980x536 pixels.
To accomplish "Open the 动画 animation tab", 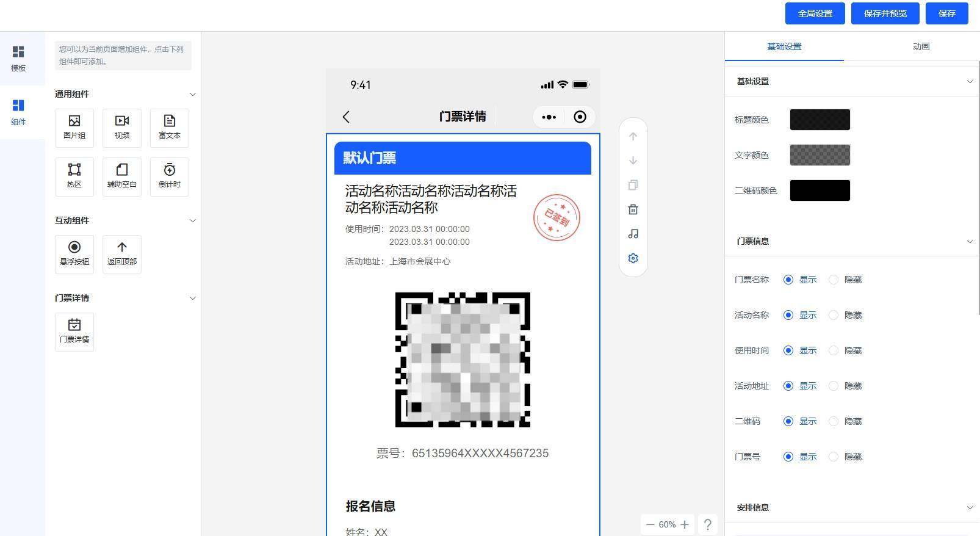I will [x=921, y=46].
